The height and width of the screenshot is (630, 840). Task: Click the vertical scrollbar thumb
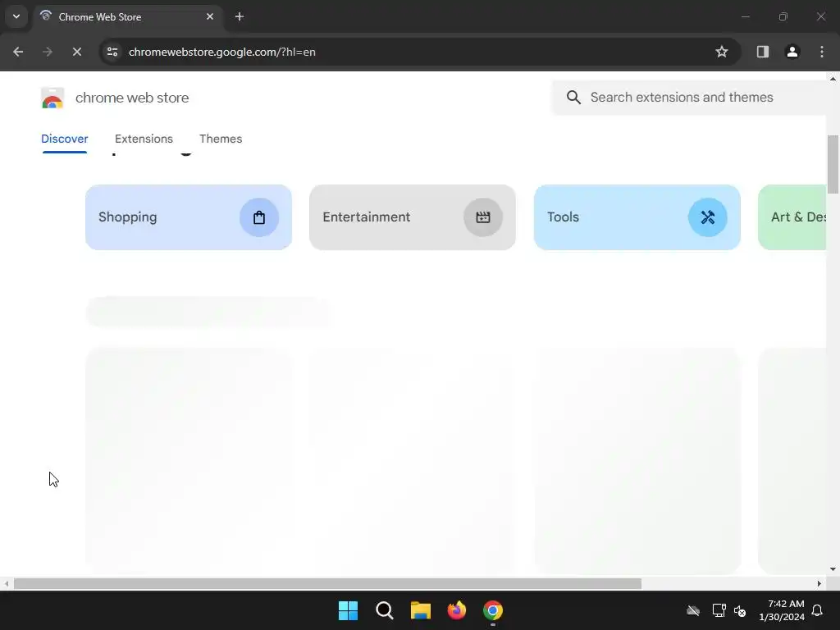coord(833,164)
